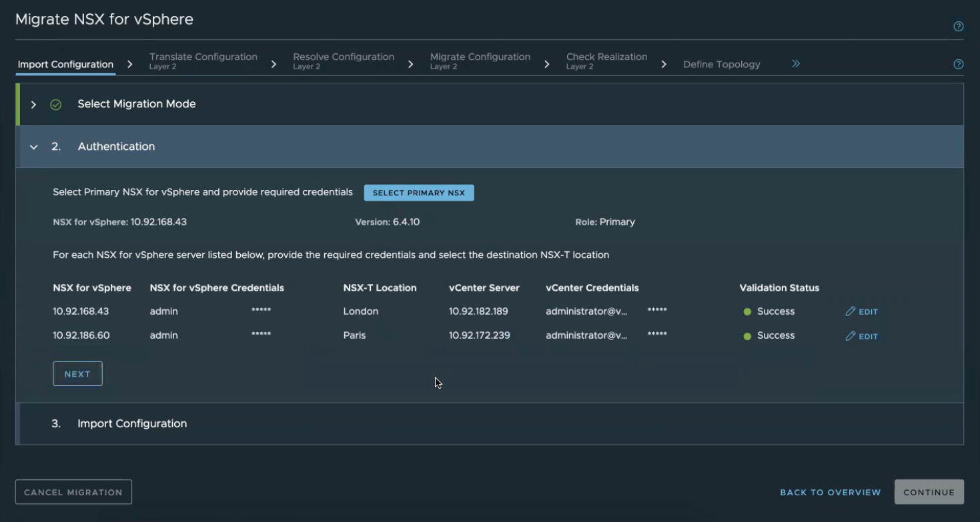Click Cancel Migration button
The height and width of the screenshot is (522, 980).
[73, 492]
